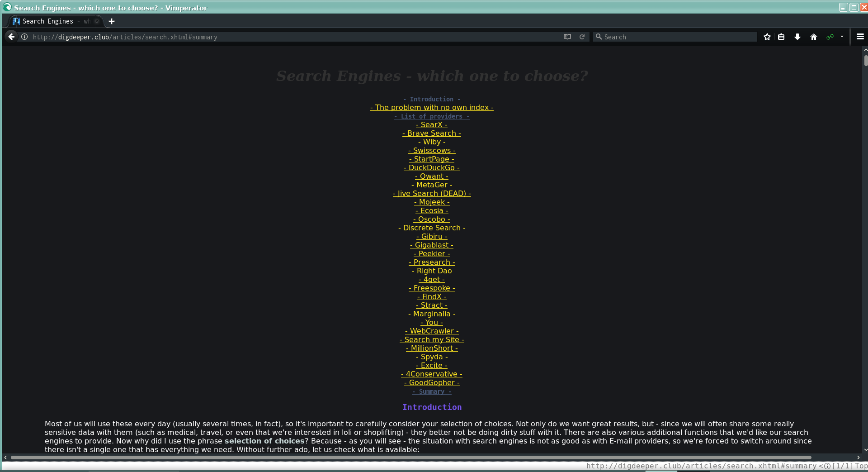The width and height of the screenshot is (868, 472).
Task: Follow the Wiby link
Action: click(x=432, y=142)
